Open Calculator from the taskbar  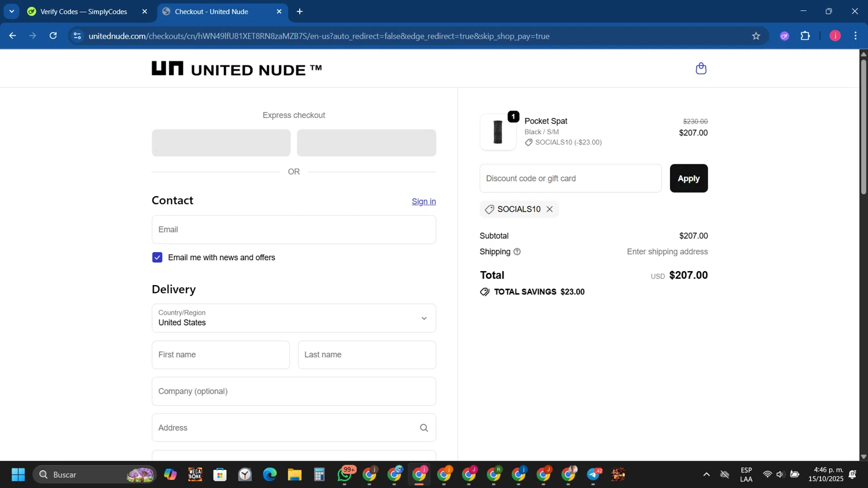coord(319,475)
